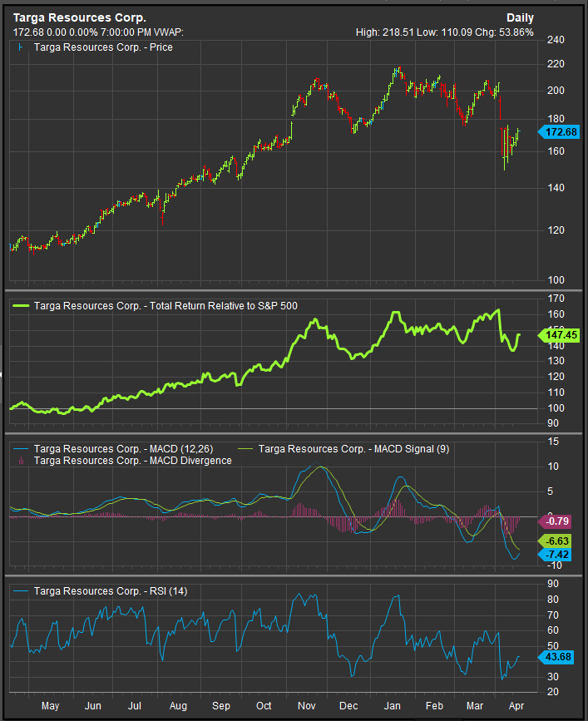This screenshot has width=588, height=721.
Task: Click the 43.68 RSI value tag
Action: pyautogui.click(x=556, y=657)
